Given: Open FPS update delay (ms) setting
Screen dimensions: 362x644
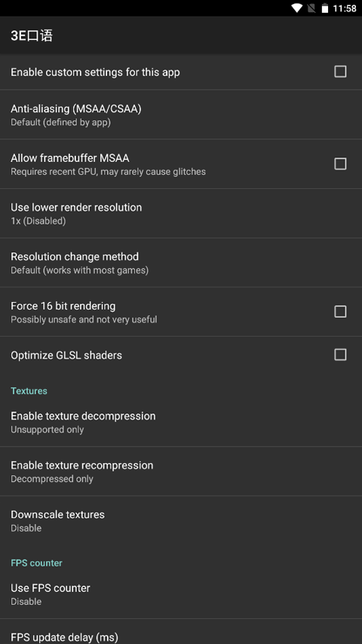Looking at the screenshot, I should [x=181, y=632].
